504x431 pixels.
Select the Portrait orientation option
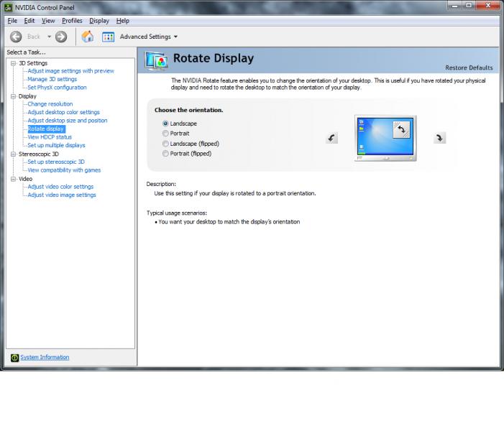click(167, 134)
